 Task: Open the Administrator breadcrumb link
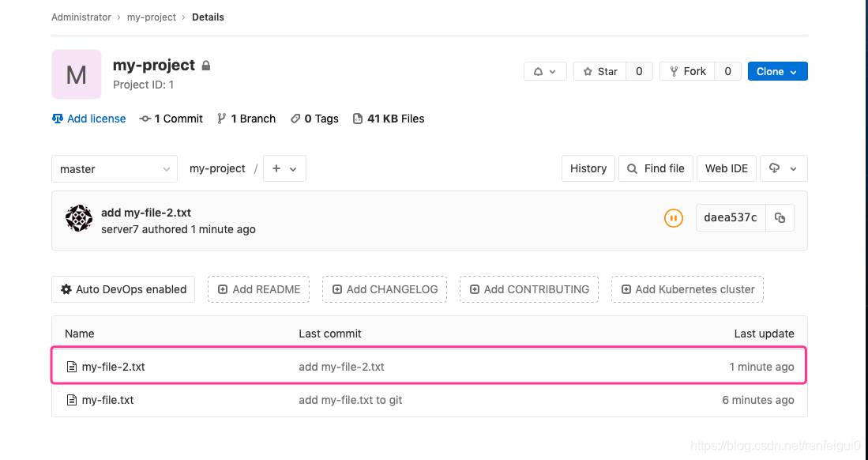point(81,17)
